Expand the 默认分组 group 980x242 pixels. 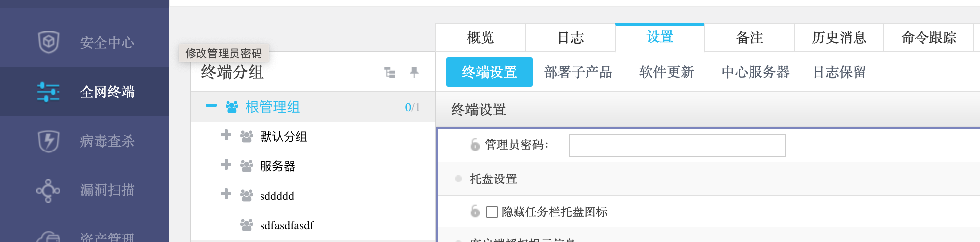coord(226,135)
